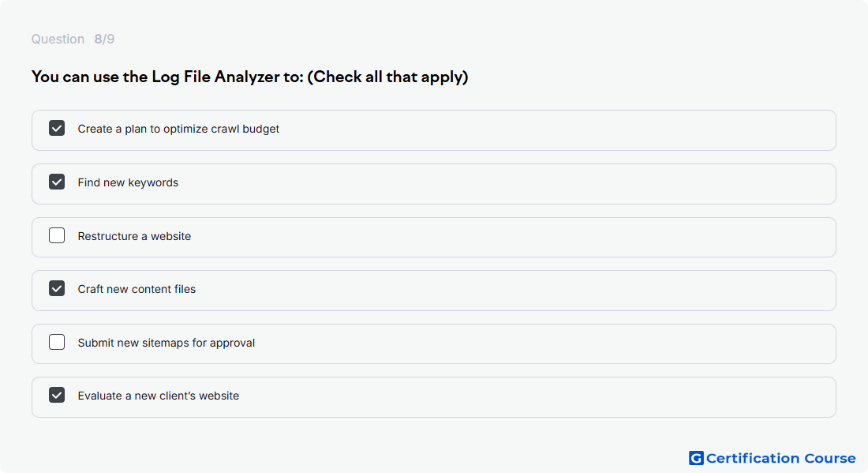The image size is (868, 473).
Task: Uncheck the 'Find new keywords' checkbox
Action: pyautogui.click(x=57, y=182)
